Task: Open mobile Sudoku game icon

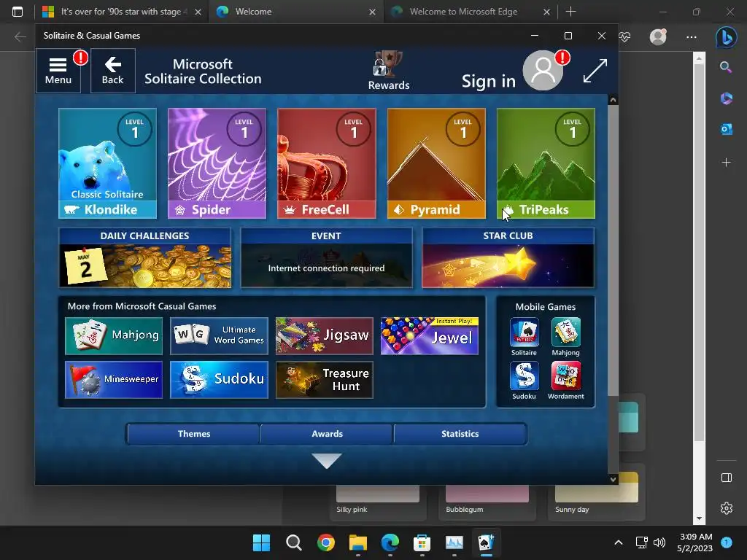Action: click(x=524, y=381)
